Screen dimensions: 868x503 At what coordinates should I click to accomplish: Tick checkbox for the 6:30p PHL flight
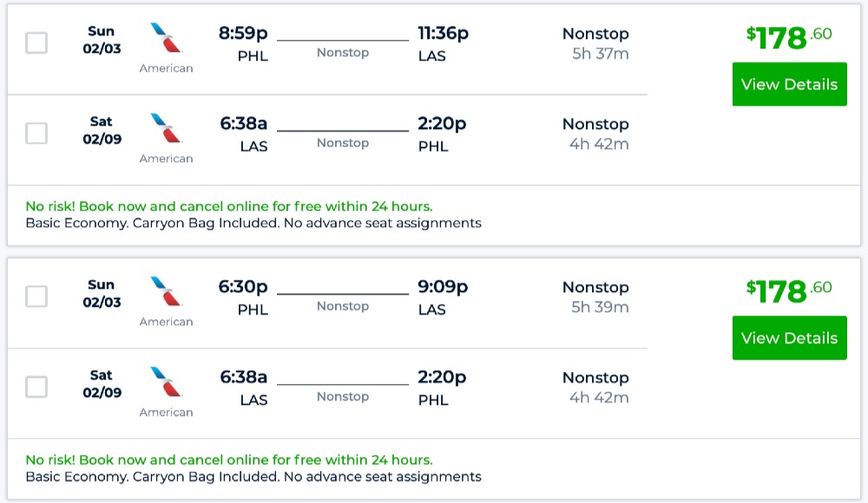36,296
